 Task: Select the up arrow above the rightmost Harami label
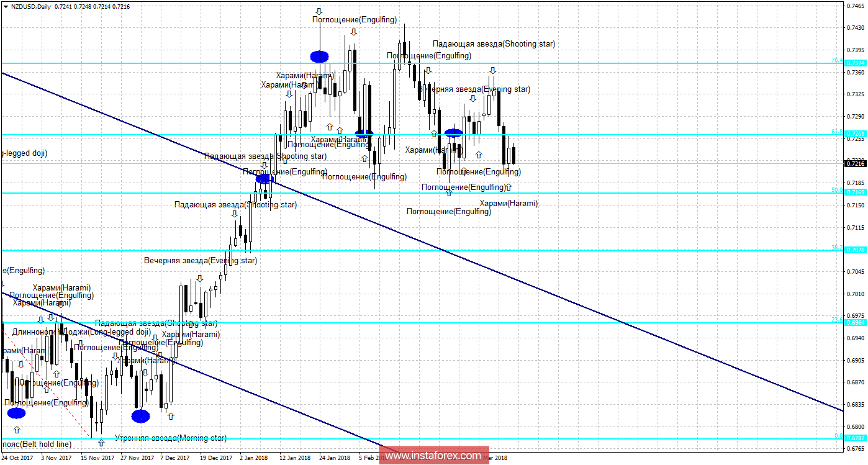tap(509, 187)
